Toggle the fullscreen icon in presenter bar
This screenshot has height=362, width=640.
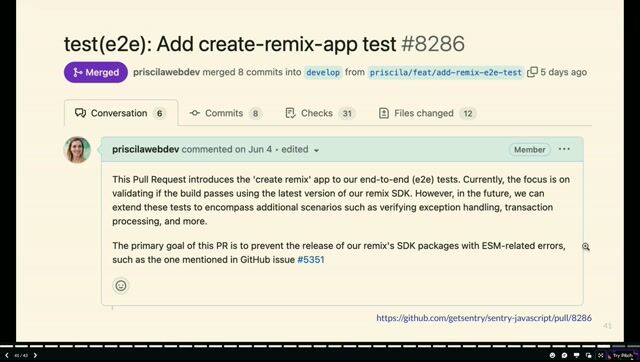(x=600, y=355)
